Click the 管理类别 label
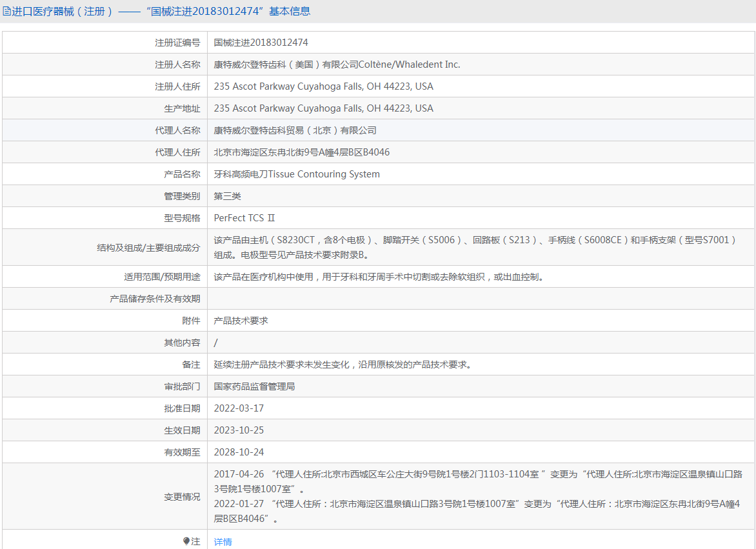The height and width of the screenshot is (549, 756). tap(182, 196)
